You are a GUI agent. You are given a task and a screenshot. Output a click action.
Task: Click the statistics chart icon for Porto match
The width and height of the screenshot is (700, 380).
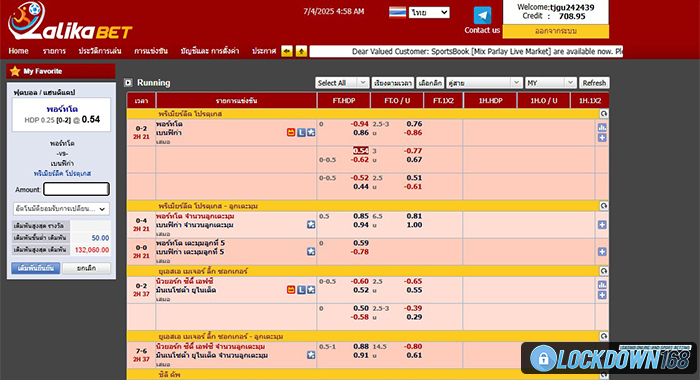[x=602, y=128]
